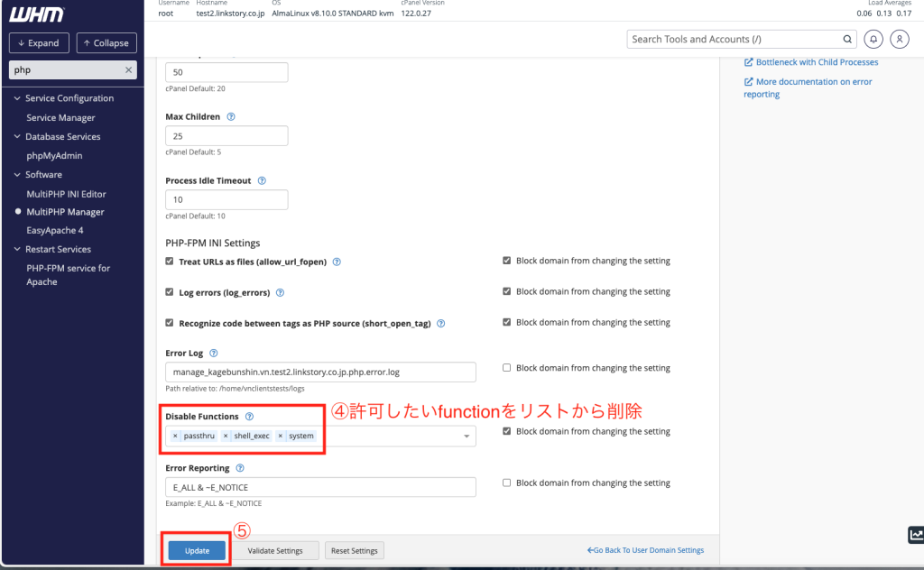Click the statistics chart icon at bottom right
The width and height of the screenshot is (924, 570).
point(914,535)
